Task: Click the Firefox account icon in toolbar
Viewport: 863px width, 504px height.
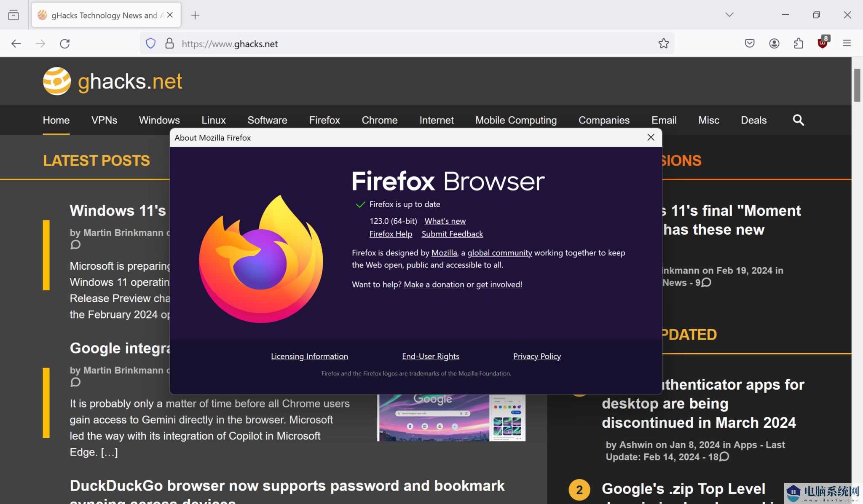Action: point(774,43)
